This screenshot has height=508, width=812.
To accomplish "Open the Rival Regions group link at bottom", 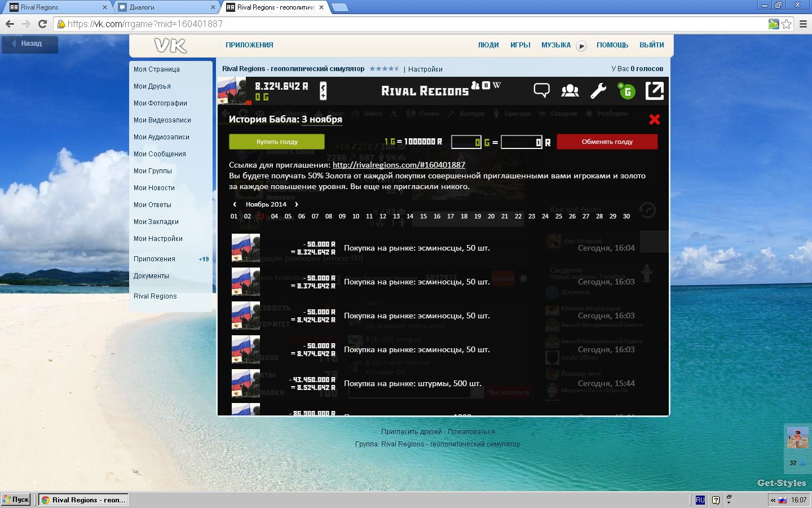I will 451,444.
